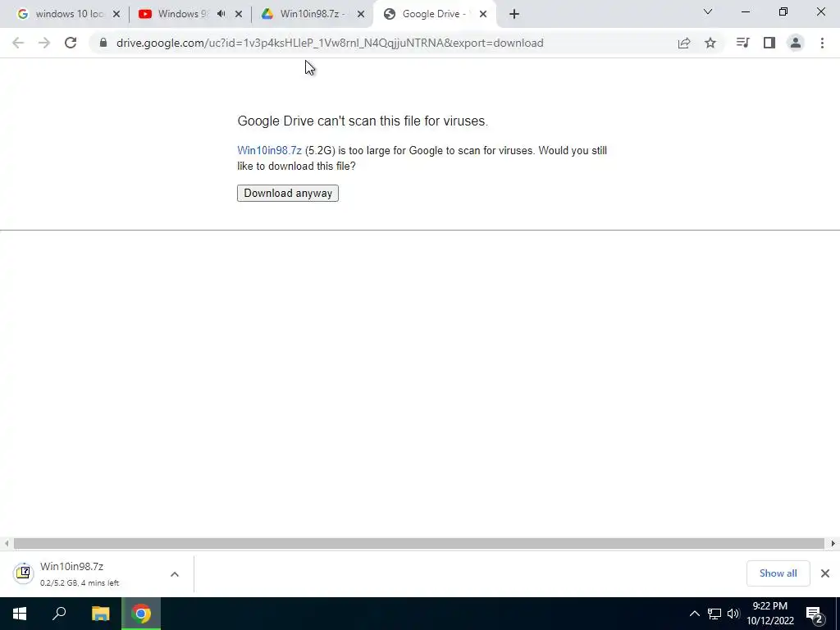
Task: Open network status tray icon
Action: (714, 614)
